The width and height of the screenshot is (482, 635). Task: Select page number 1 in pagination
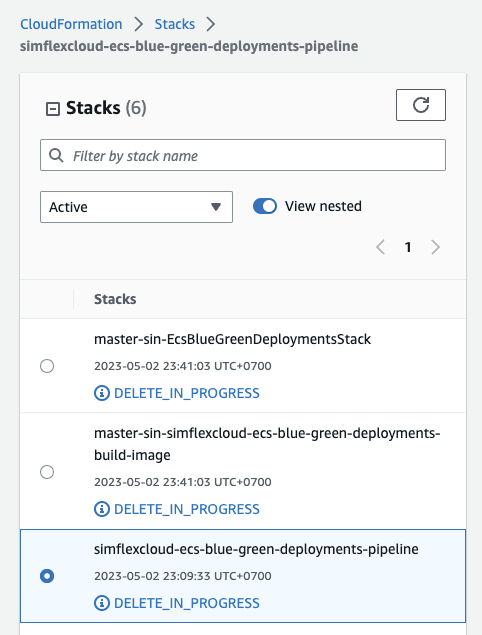click(408, 247)
